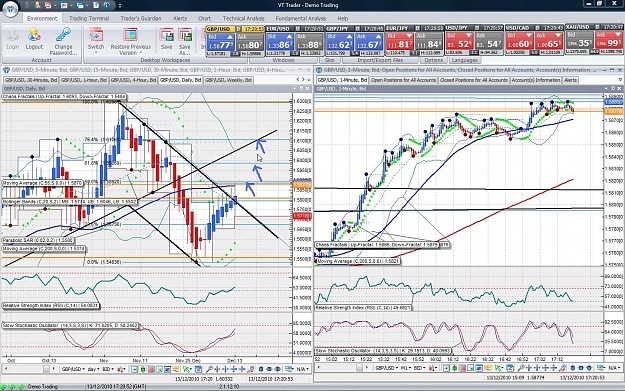This screenshot has width=625, height=391.
Task: Click left chart indicators cursor icon
Action: [x=187, y=369]
